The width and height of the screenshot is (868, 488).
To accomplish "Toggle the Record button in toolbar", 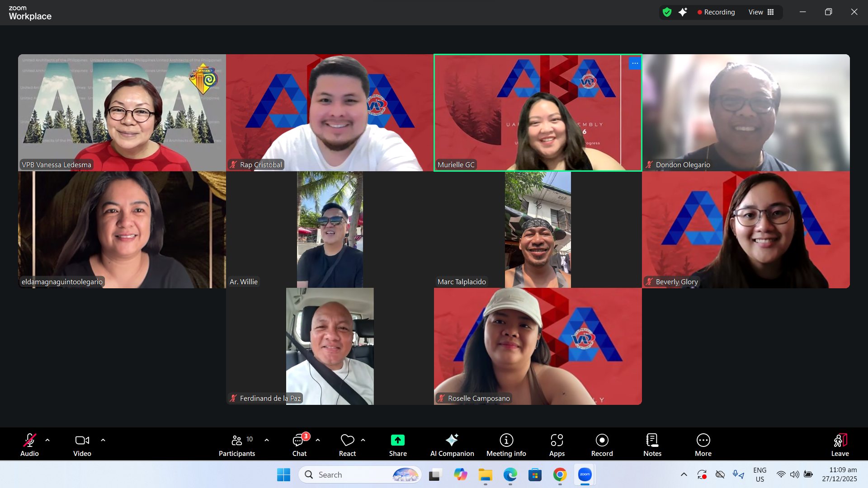I will (x=602, y=445).
